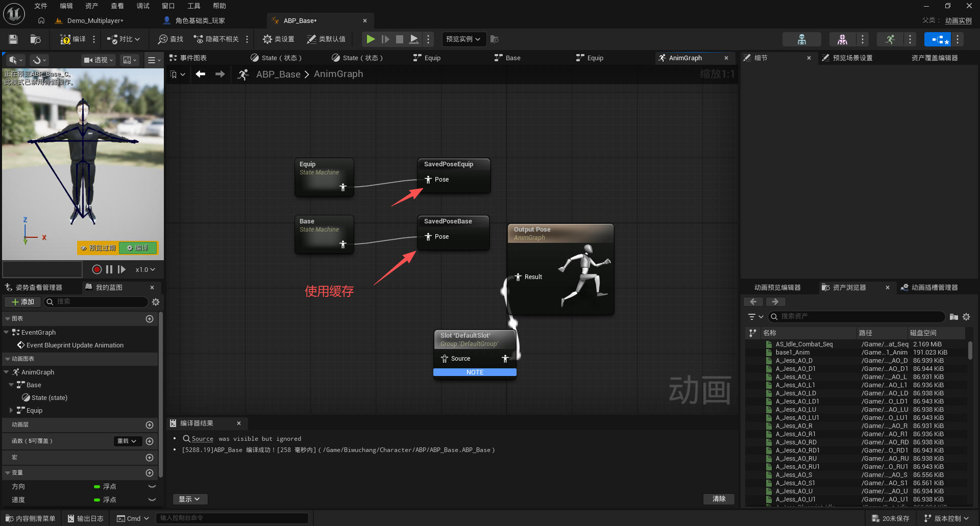Open the 工具 tools menu
The height and width of the screenshot is (526, 980).
pos(194,6)
